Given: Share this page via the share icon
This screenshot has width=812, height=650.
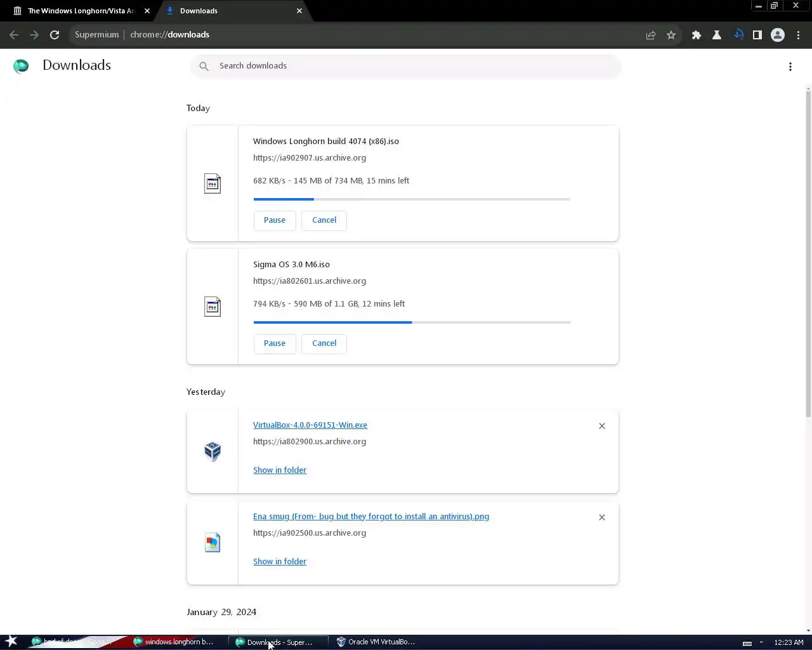Looking at the screenshot, I should coord(651,35).
